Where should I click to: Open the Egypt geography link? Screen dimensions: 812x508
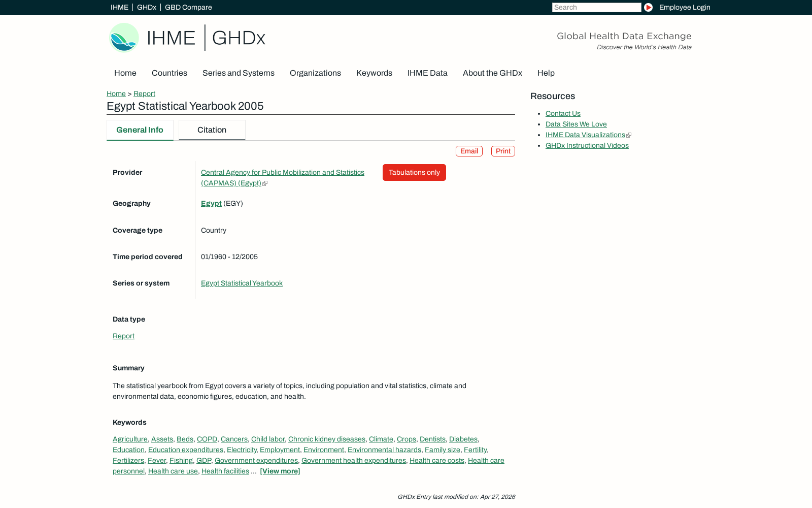click(211, 203)
